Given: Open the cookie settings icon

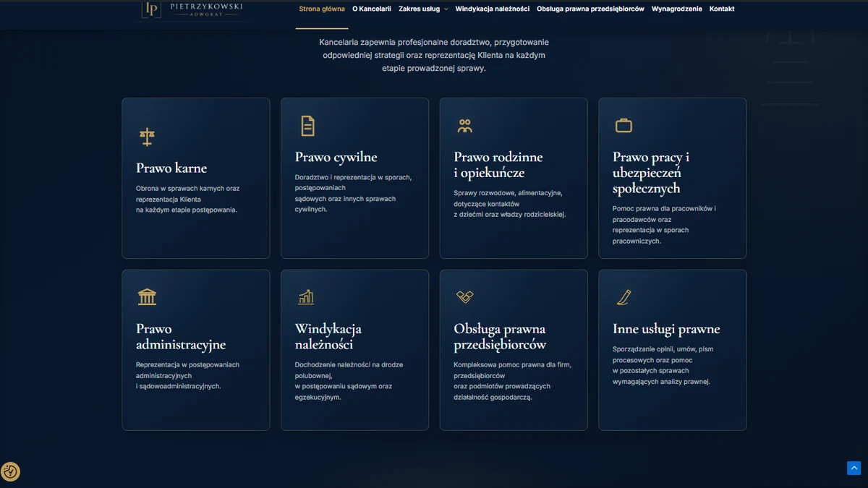Looking at the screenshot, I should 10,472.
